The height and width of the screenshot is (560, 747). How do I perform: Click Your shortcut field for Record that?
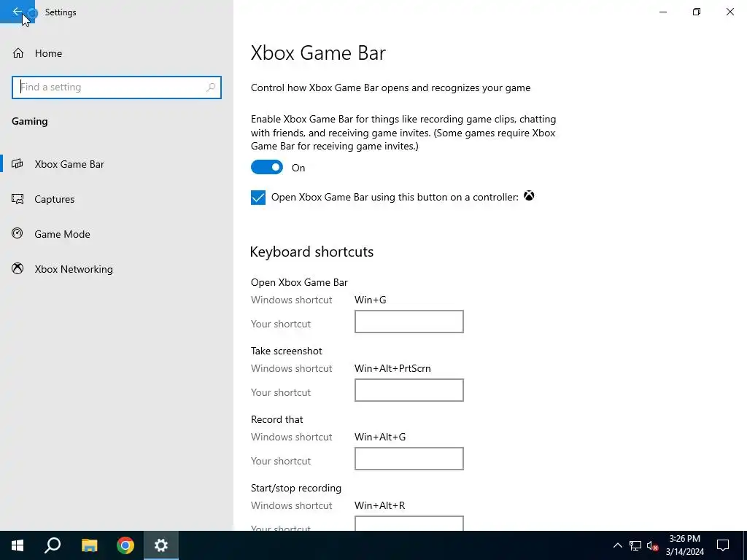[x=409, y=459]
